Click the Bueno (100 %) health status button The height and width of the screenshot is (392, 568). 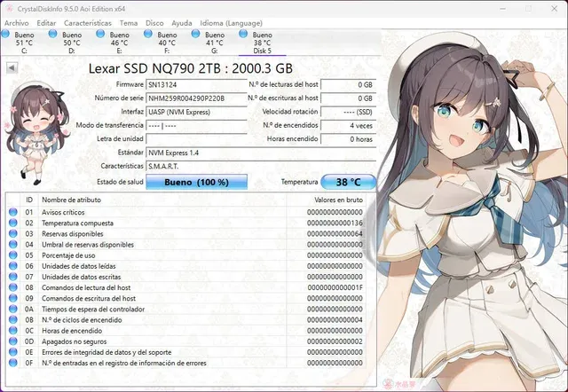pyautogui.click(x=196, y=182)
